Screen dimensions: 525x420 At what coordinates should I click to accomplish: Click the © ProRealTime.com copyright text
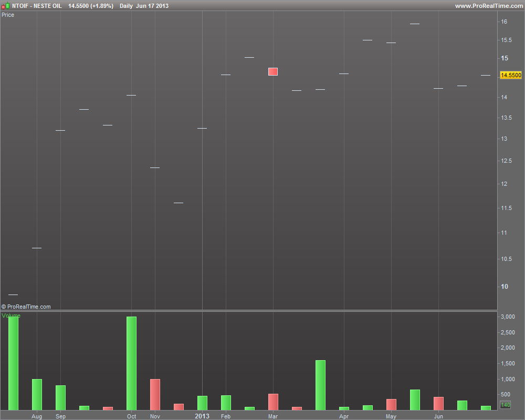point(26,307)
